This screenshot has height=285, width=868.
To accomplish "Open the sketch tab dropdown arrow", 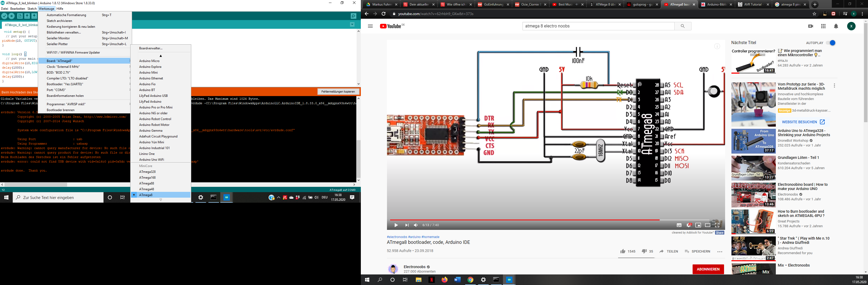I will 352,24.
